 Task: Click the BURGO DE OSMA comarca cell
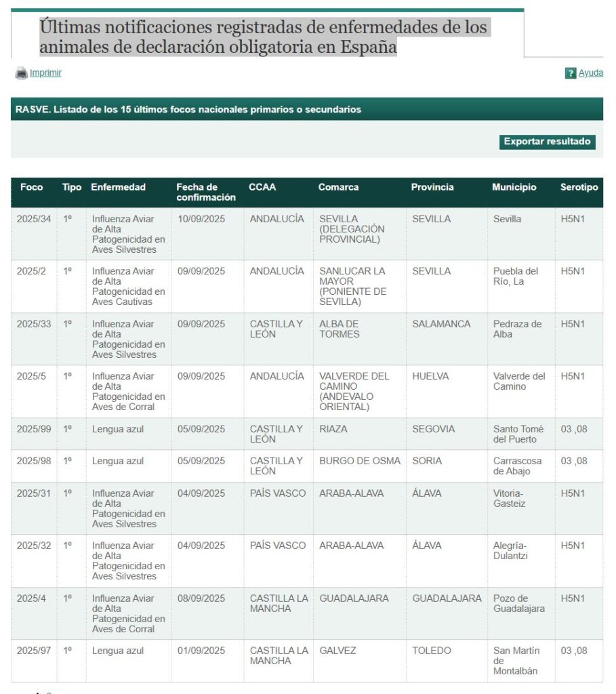[x=359, y=461]
